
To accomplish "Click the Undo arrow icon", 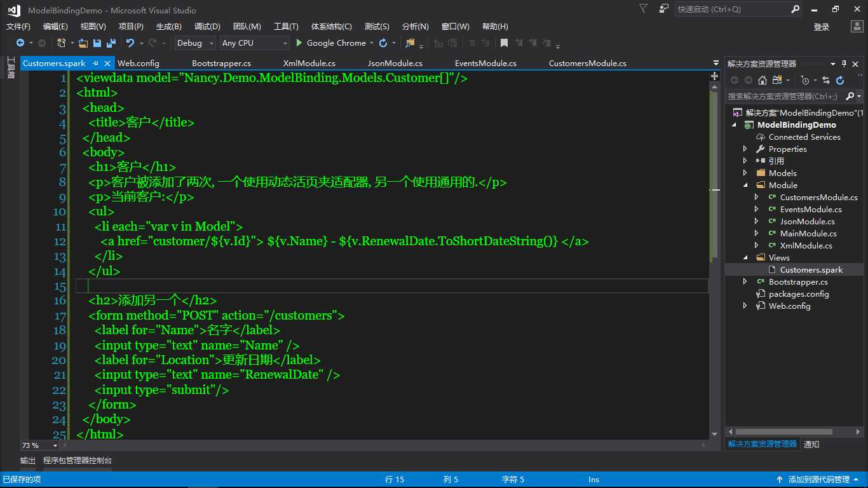I will 130,43.
